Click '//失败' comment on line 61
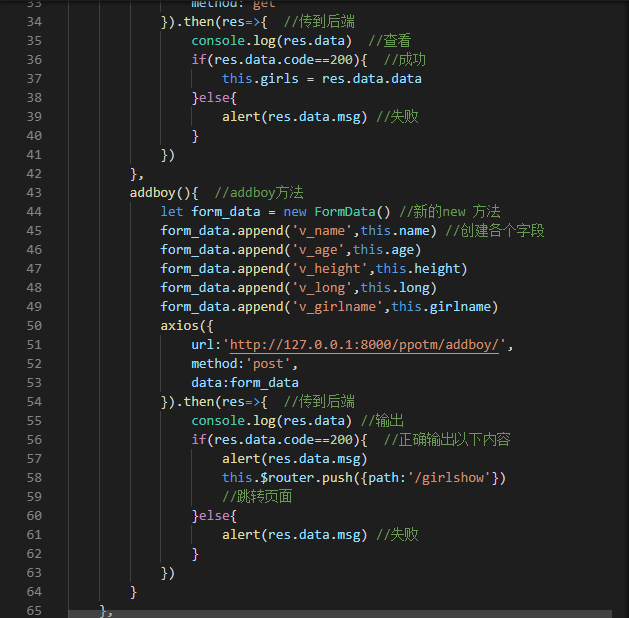Image resolution: width=629 pixels, height=618 pixels. coord(397,535)
